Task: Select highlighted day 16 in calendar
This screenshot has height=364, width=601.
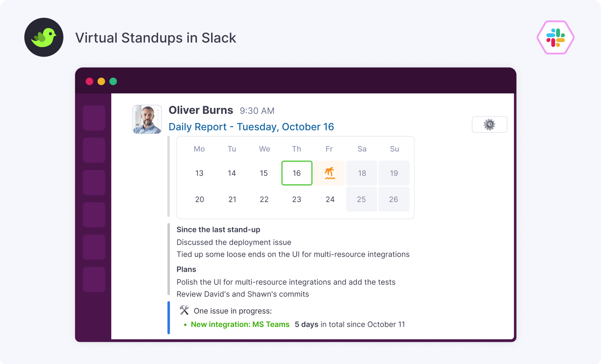Action: [297, 173]
